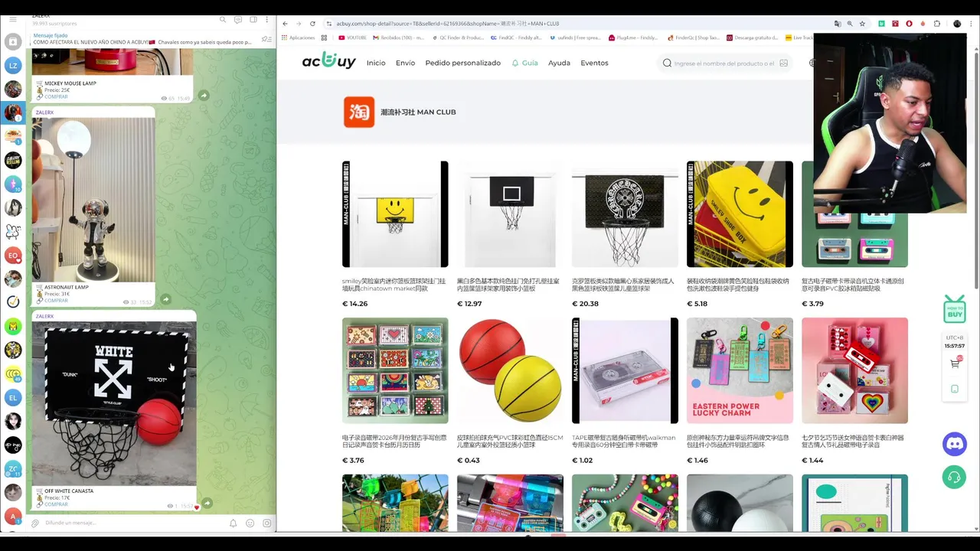Open the Discord floating button
The width and height of the screenshot is (980, 551).
point(954,444)
